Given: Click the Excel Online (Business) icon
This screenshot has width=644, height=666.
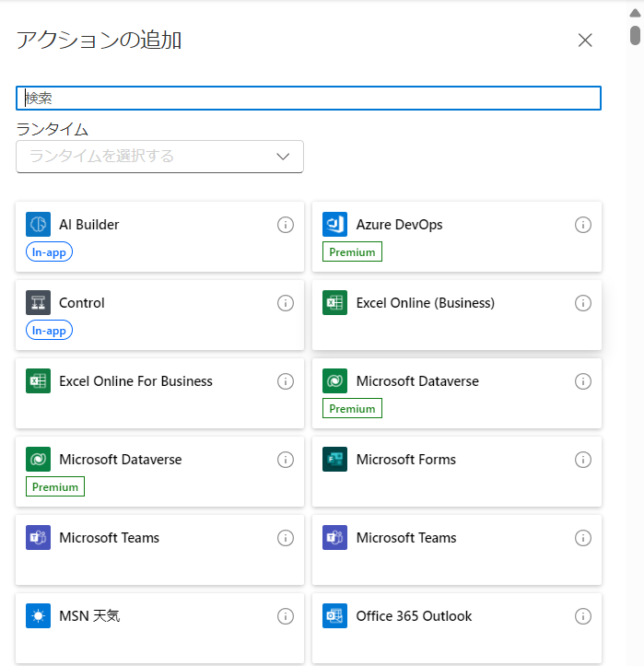Looking at the screenshot, I should pos(334,302).
